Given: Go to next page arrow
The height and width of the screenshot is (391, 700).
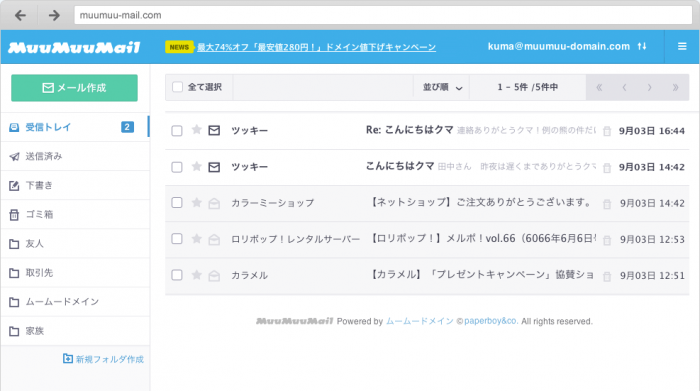Looking at the screenshot, I should [x=650, y=87].
